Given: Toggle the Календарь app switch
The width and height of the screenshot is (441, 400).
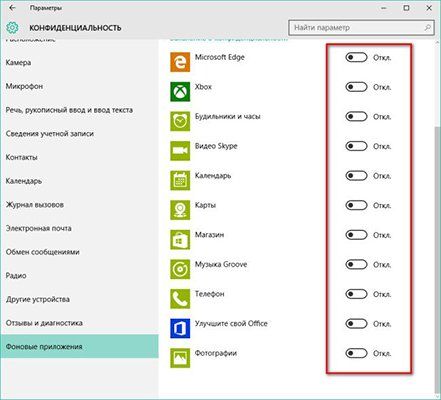Looking at the screenshot, I should point(356,176).
